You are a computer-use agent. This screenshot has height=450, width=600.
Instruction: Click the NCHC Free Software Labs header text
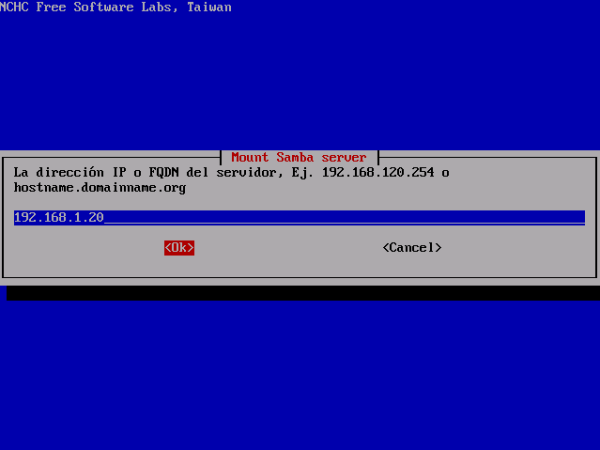point(115,7)
